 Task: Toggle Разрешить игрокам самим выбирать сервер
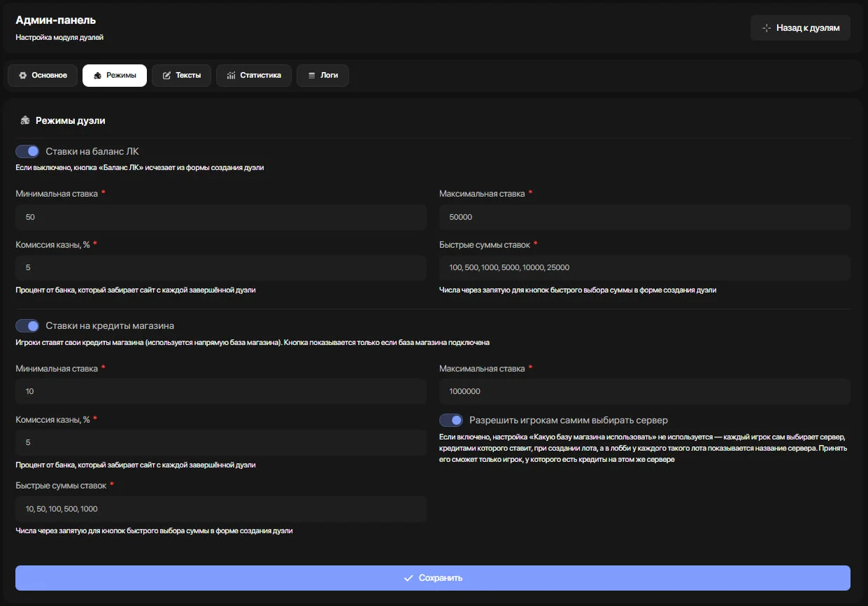click(451, 420)
